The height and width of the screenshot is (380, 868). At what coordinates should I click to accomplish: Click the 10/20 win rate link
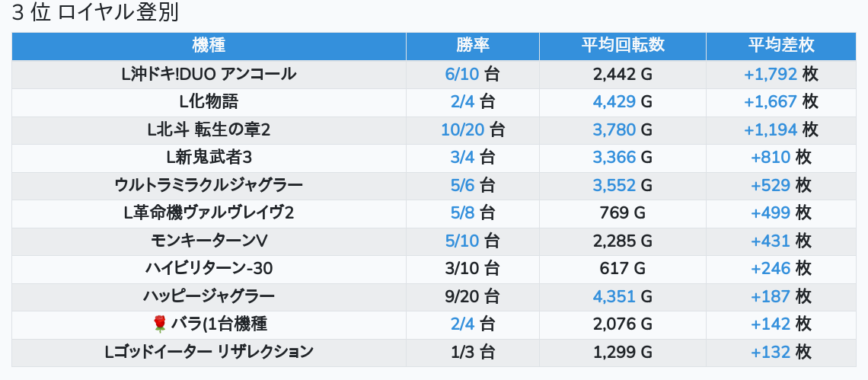462,130
